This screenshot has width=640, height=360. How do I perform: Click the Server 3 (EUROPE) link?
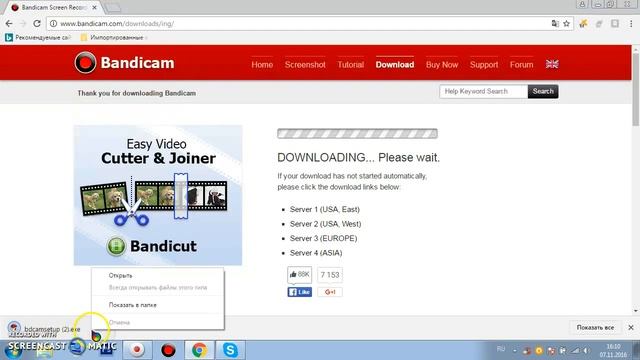pos(323,238)
